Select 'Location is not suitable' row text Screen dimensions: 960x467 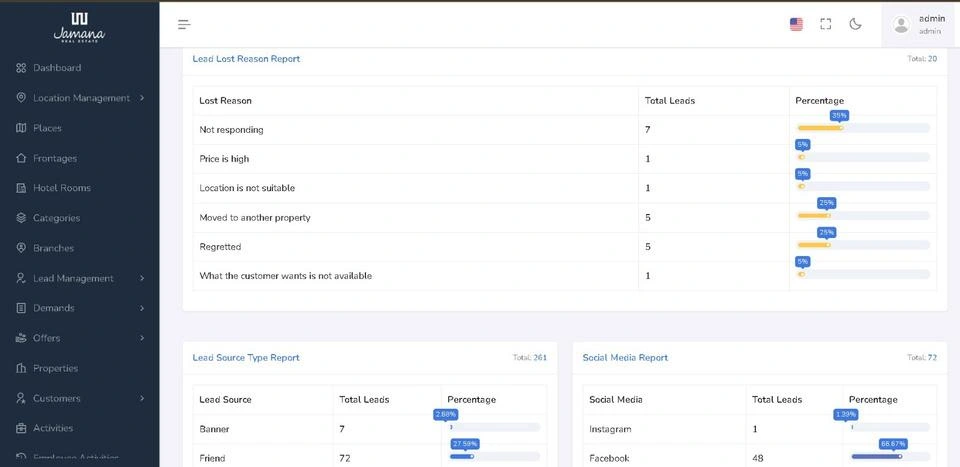(247, 188)
